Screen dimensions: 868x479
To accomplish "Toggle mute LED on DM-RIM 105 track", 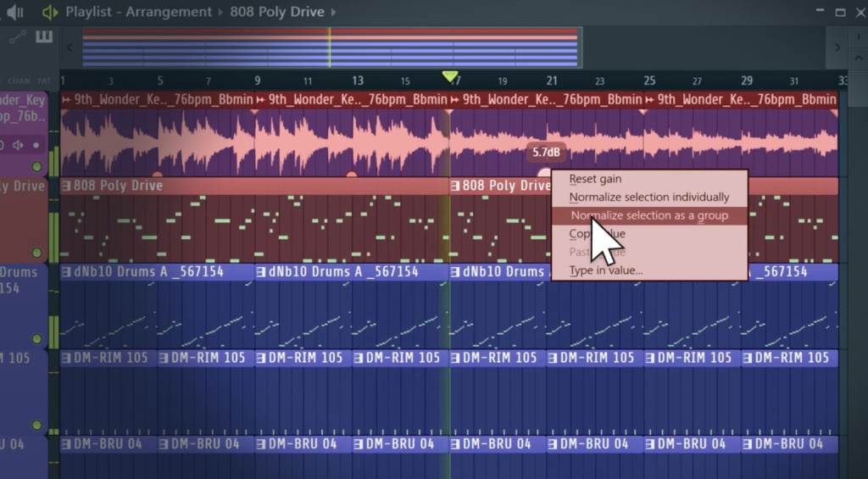I will tap(37, 425).
